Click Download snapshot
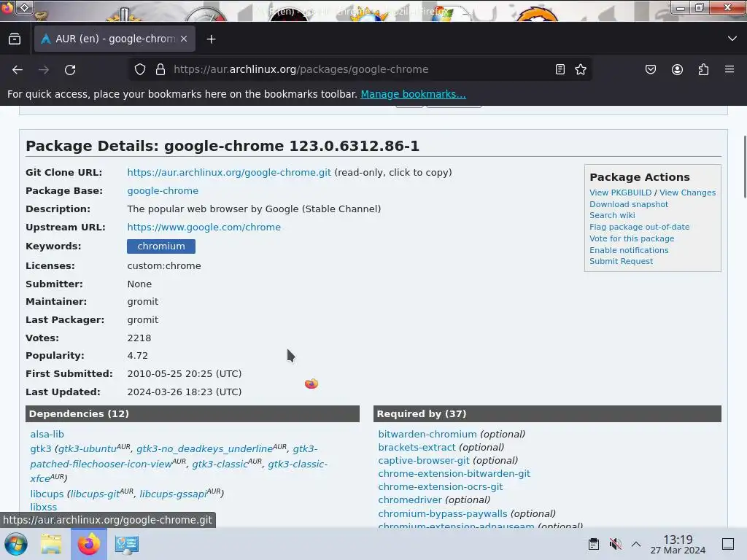747x560 pixels. (x=629, y=204)
